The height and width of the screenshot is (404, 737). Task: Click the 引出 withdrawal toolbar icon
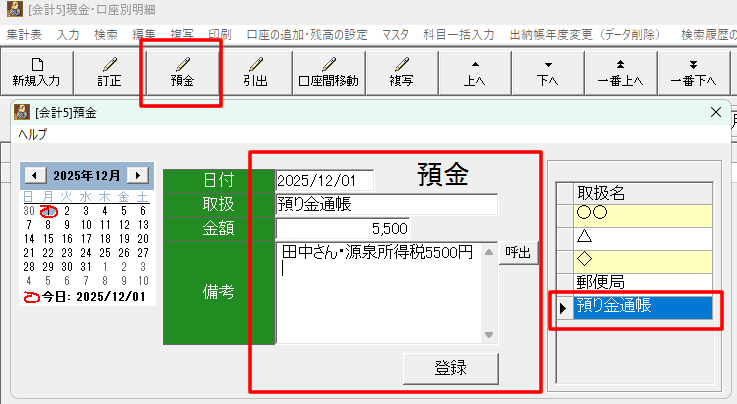[x=254, y=71]
